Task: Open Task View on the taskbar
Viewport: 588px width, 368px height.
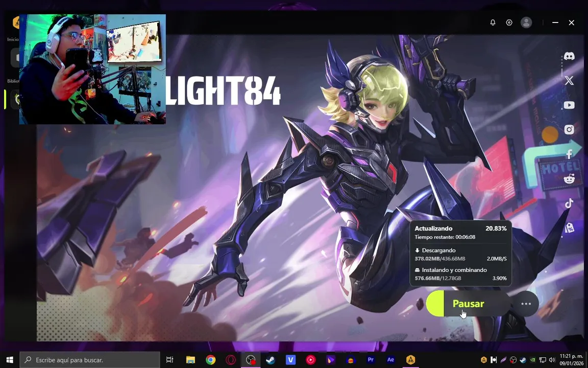Action: pos(169,360)
